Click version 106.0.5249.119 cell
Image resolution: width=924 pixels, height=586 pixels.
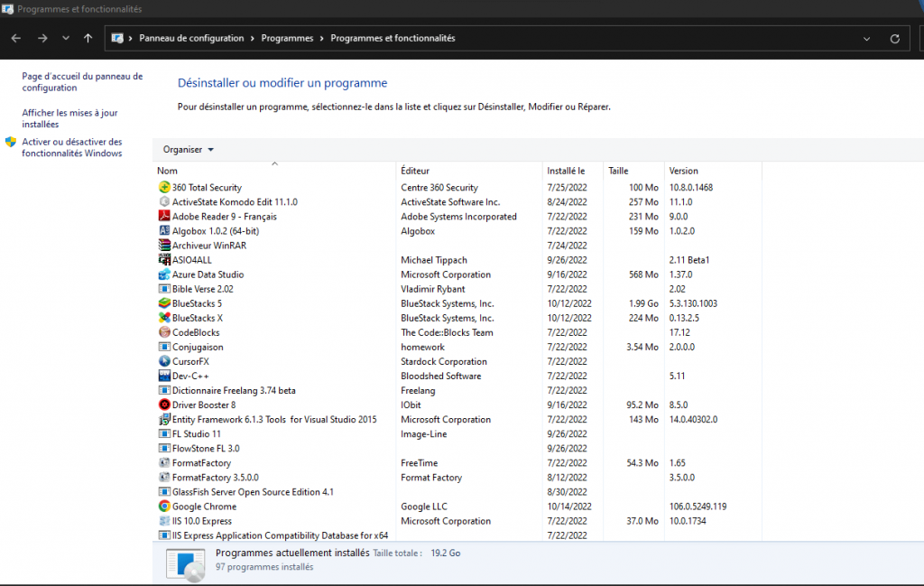698,507
